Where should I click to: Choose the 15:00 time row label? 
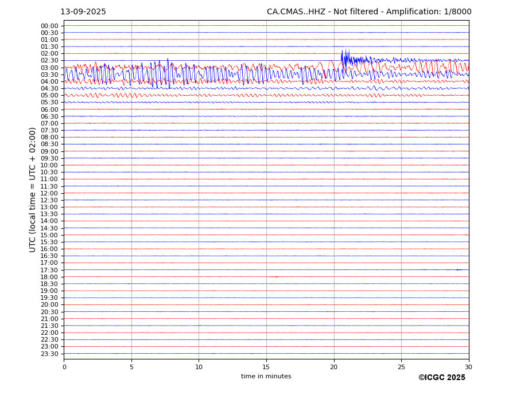49,235
